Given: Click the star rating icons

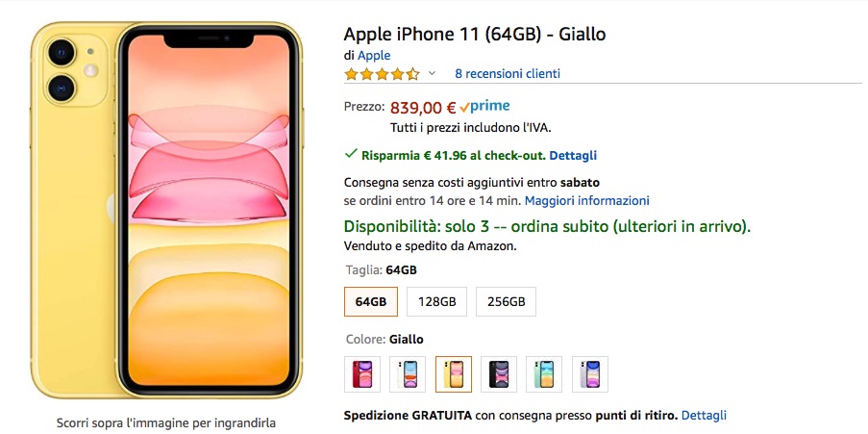Looking at the screenshot, I should pyautogui.click(x=382, y=74).
